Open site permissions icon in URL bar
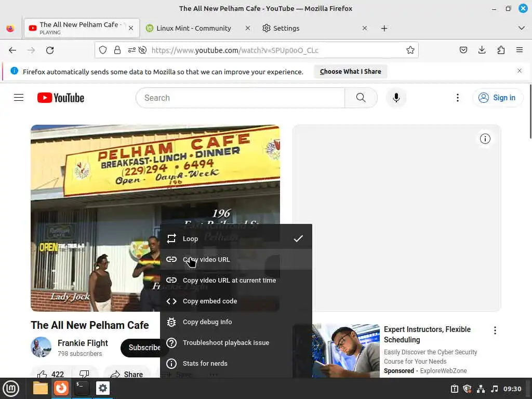Screen dimensions: 532x399 click(131, 50)
